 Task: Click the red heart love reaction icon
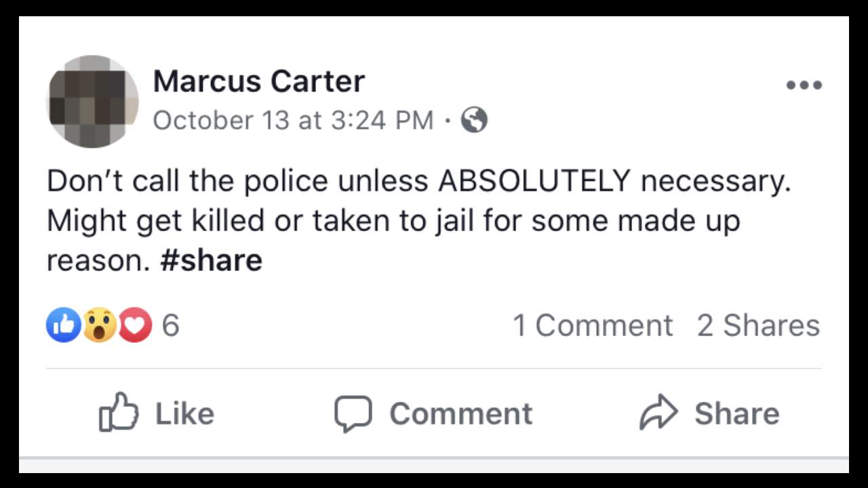coord(136,325)
